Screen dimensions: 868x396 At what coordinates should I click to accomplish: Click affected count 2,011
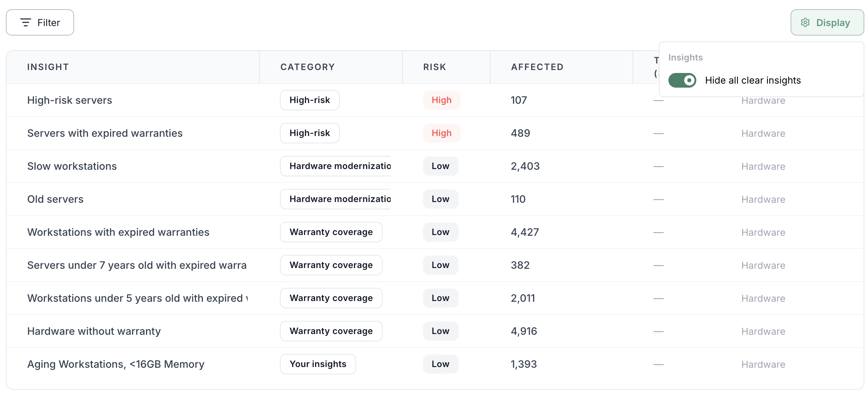(x=523, y=298)
